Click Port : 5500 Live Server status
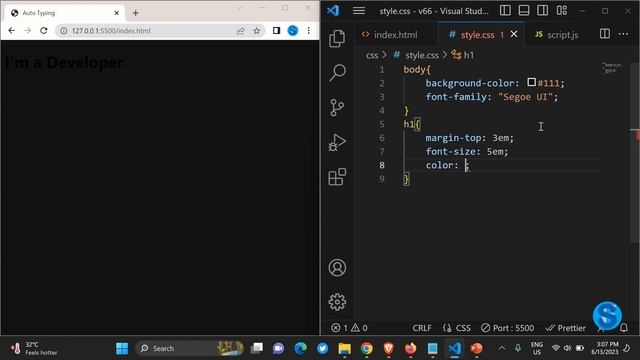Image resolution: width=640 pixels, height=360 pixels. coord(507,328)
